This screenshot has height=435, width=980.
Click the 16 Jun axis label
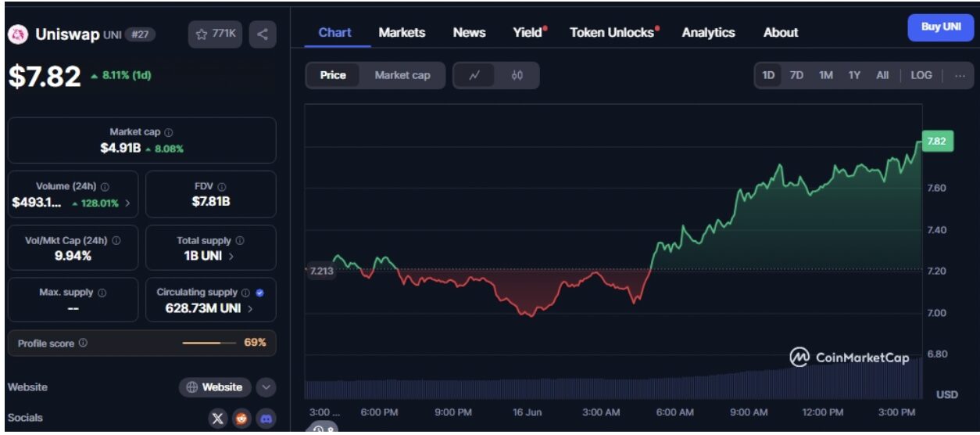528,412
